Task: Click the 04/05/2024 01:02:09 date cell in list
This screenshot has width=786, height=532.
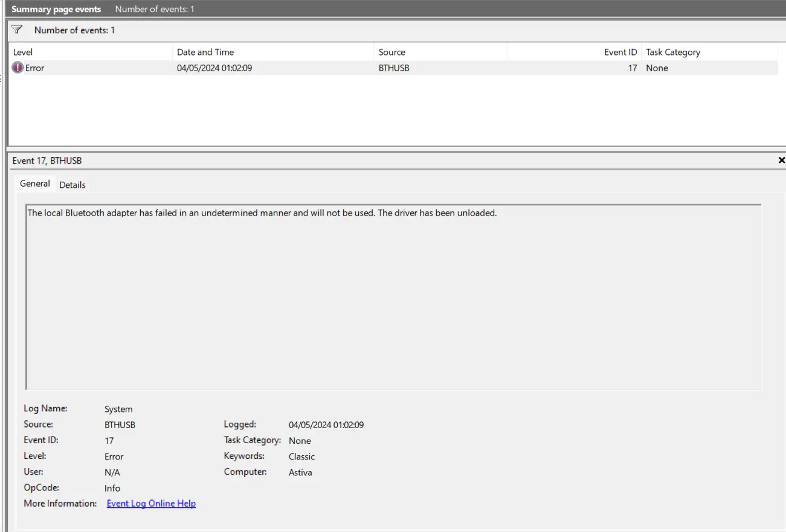Action: click(214, 68)
